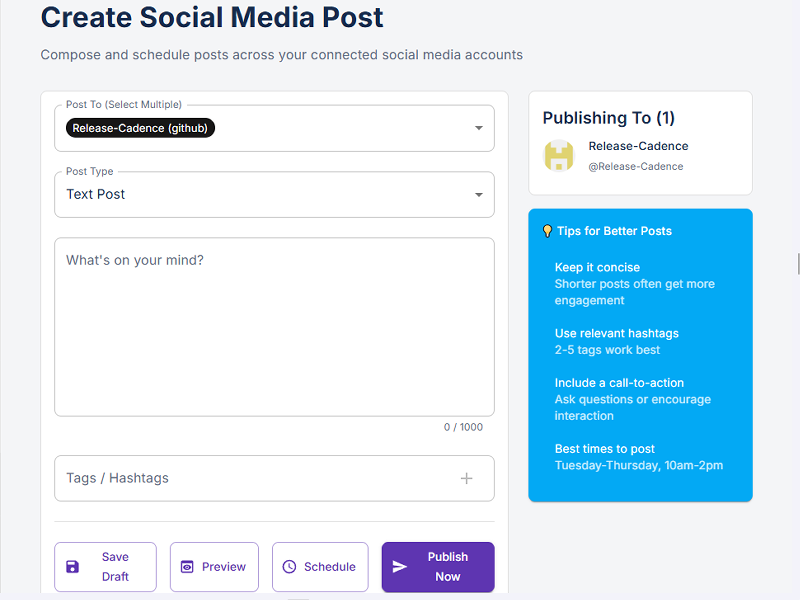This screenshot has height=600, width=800.
Task: Click the clock icon on the Schedule button
Action: [x=288, y=566]
